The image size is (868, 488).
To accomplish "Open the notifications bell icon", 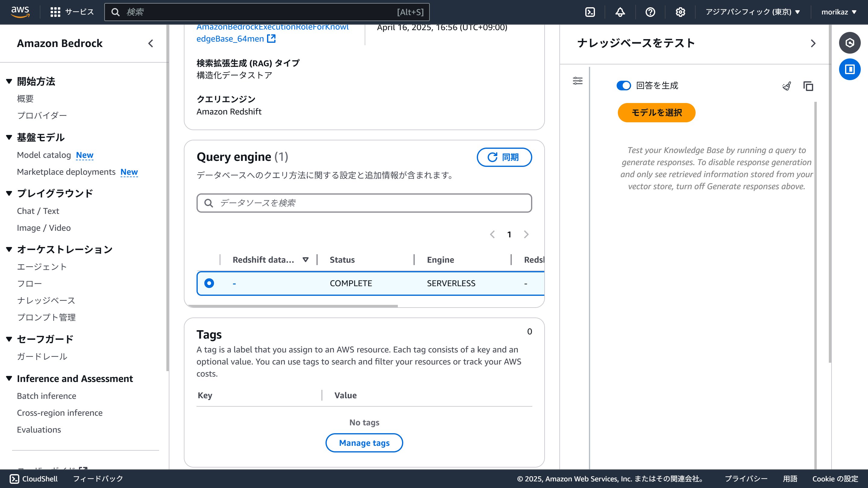I will (x=620, y=12).
